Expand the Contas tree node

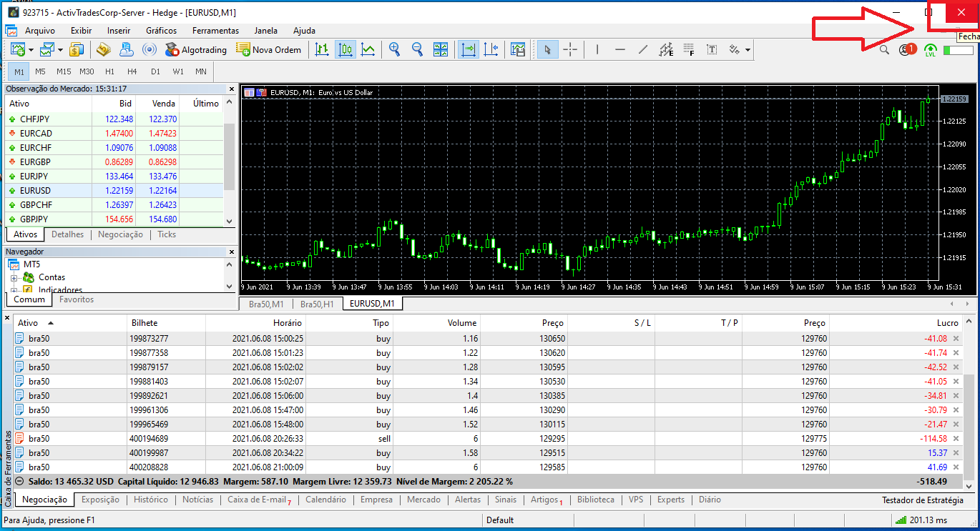14,277
